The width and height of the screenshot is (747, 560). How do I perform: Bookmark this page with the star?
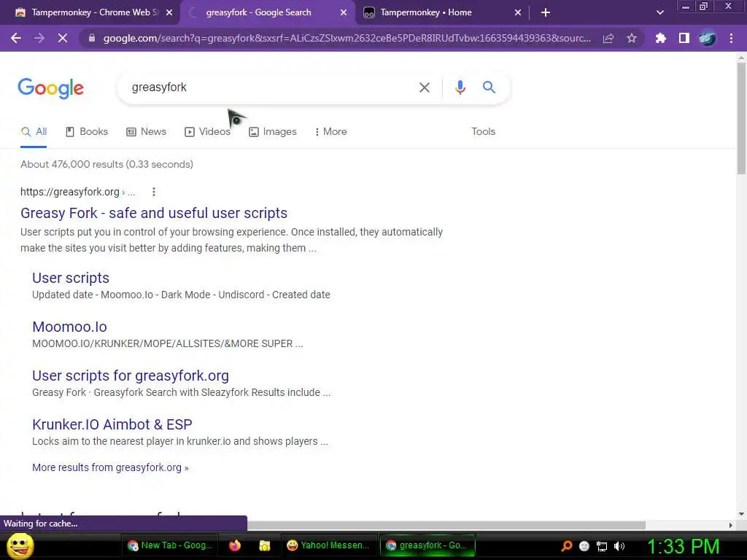[632, 38]
